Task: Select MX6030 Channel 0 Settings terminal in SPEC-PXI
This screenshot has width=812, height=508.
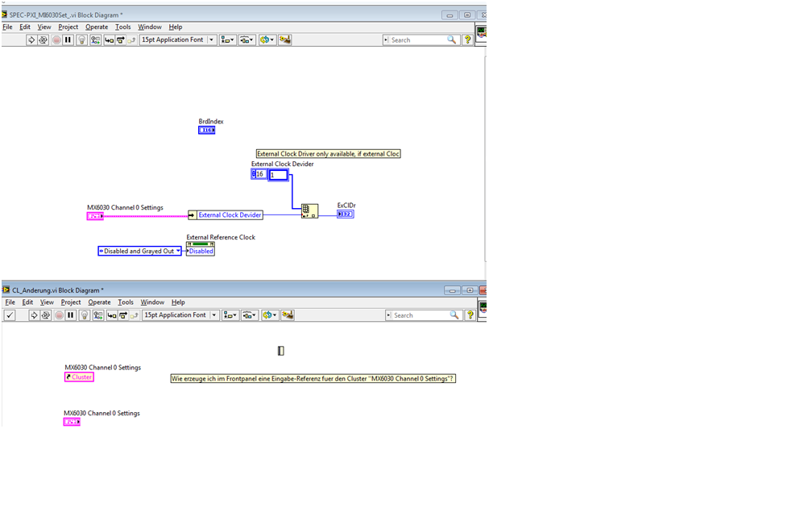Action: pos(95,216)
